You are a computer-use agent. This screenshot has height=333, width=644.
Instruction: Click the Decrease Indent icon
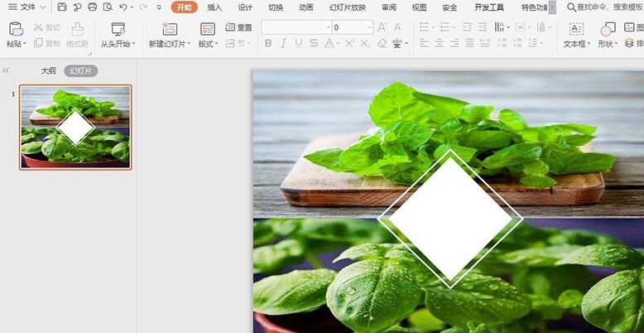(468, 27)
